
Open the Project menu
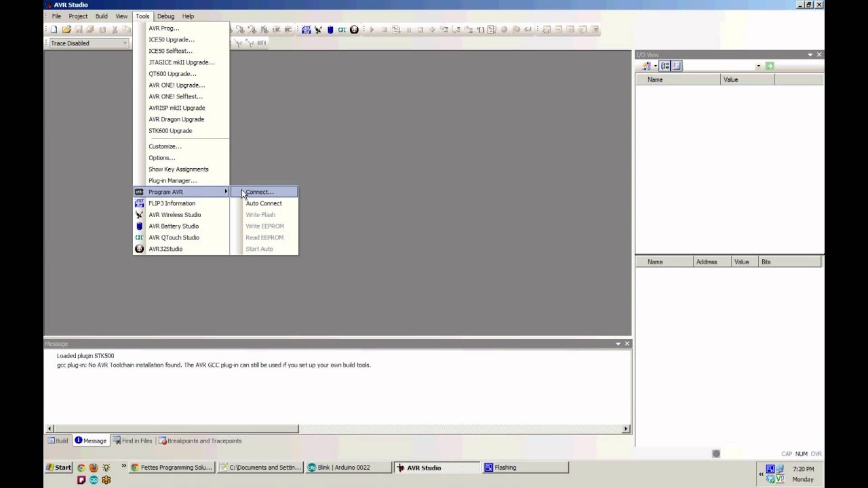pyautogui.click(x=78, y=16)
